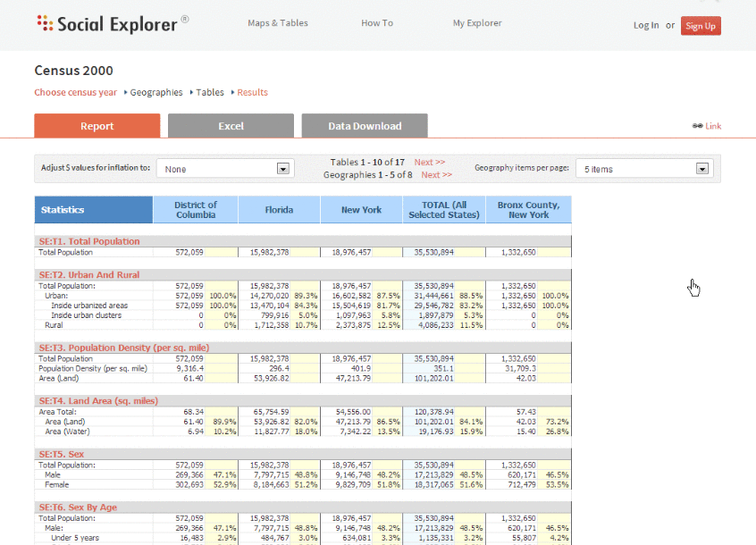Click the Population Density (per sq. mile) row label
756x545 pixels.
(x=93, y=368)
